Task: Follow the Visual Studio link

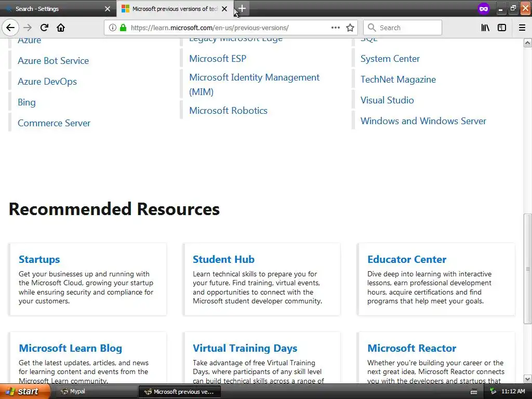Action: [387, 100]
